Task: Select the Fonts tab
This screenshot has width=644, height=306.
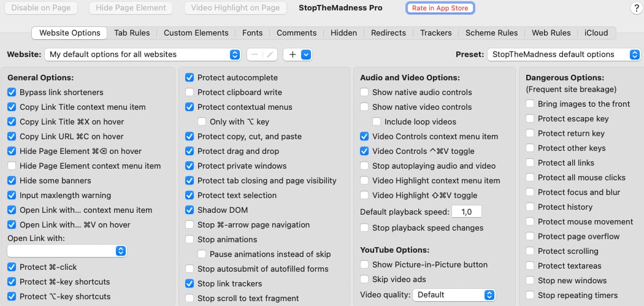Action: 253,33
